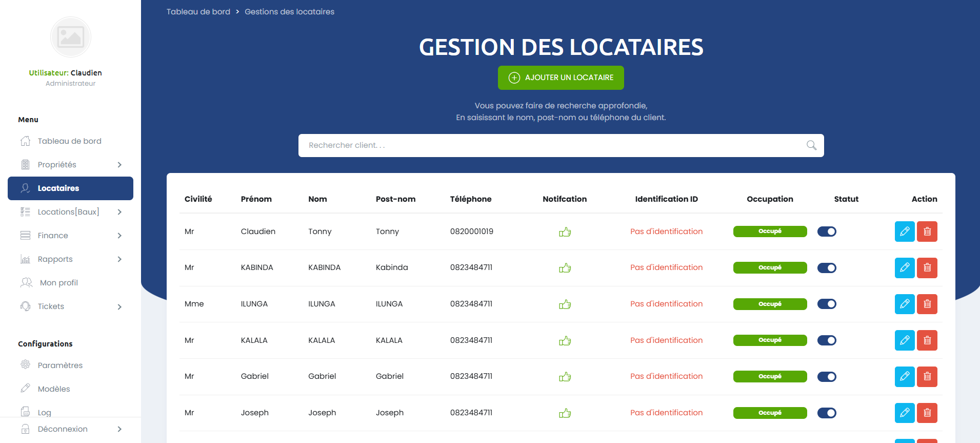
Task: Open edit for Mr KALALA tenant
Action: tap(905, 340)
